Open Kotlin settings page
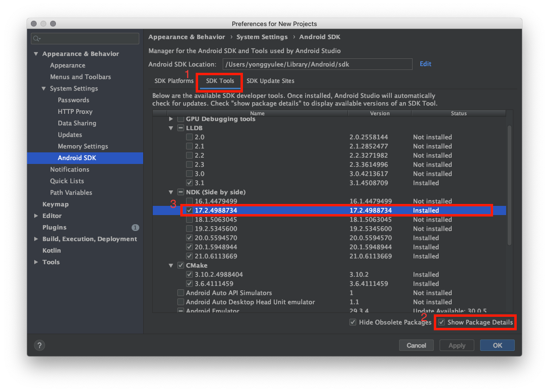The image size is (549, 392). (52, 250)
